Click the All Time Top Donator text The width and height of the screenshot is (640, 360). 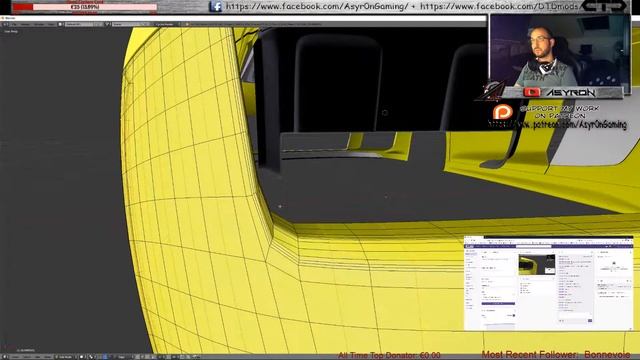pos(389,356)
